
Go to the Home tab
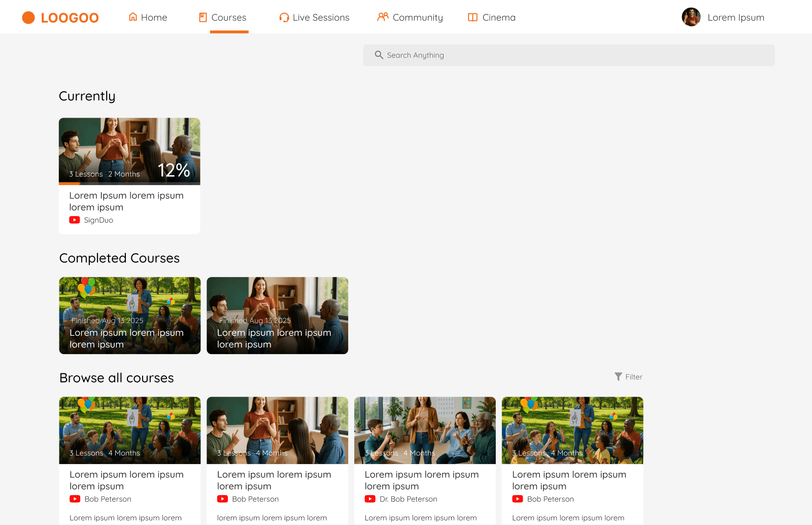pyautogui.click(x=148, y=17)
